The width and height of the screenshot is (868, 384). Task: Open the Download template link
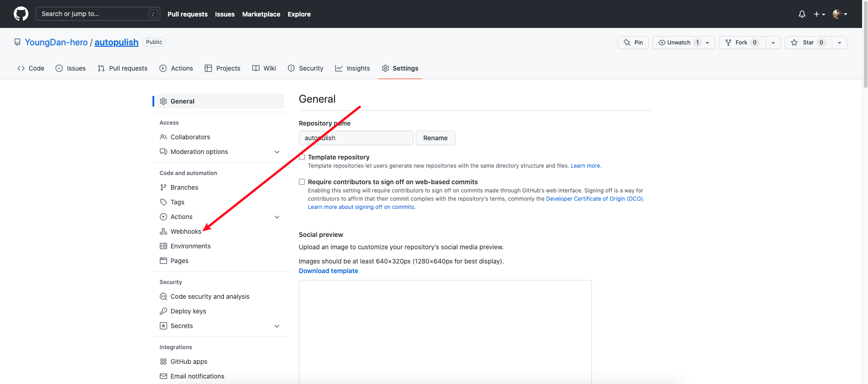(x=329, y=271)
